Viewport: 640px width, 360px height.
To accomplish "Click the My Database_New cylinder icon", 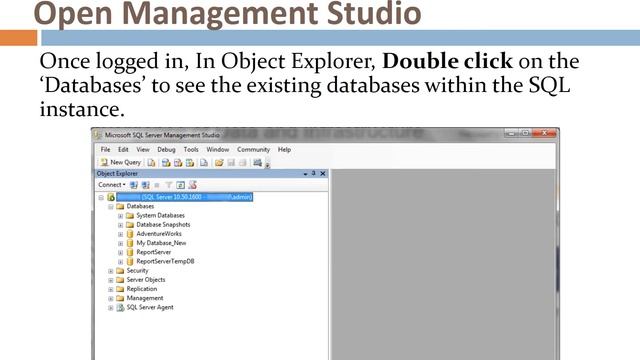I will tap(130, 243).
